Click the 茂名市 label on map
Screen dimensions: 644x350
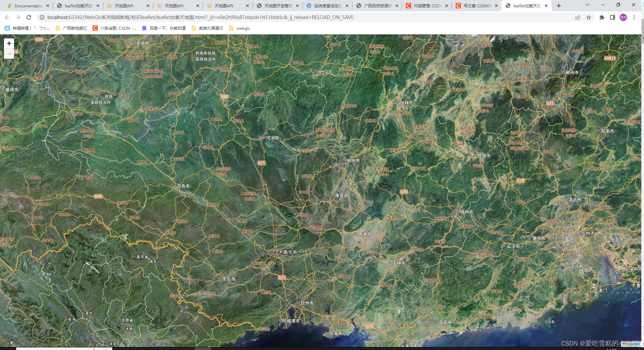click(445, 322)
